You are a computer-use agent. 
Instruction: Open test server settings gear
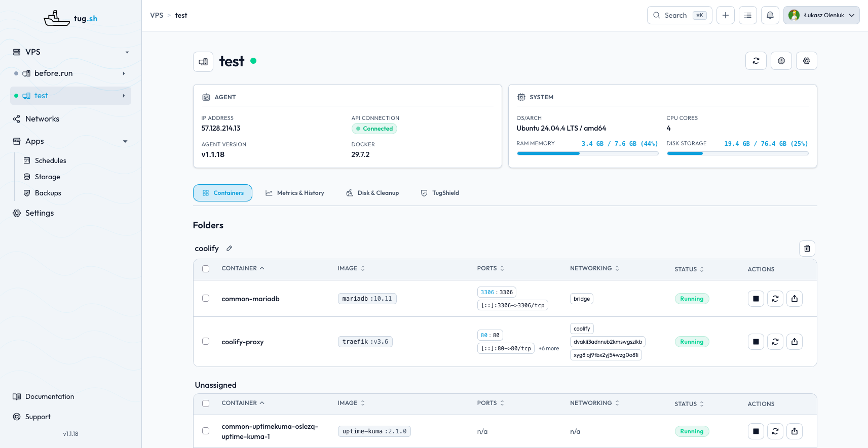tap(806, 61)
